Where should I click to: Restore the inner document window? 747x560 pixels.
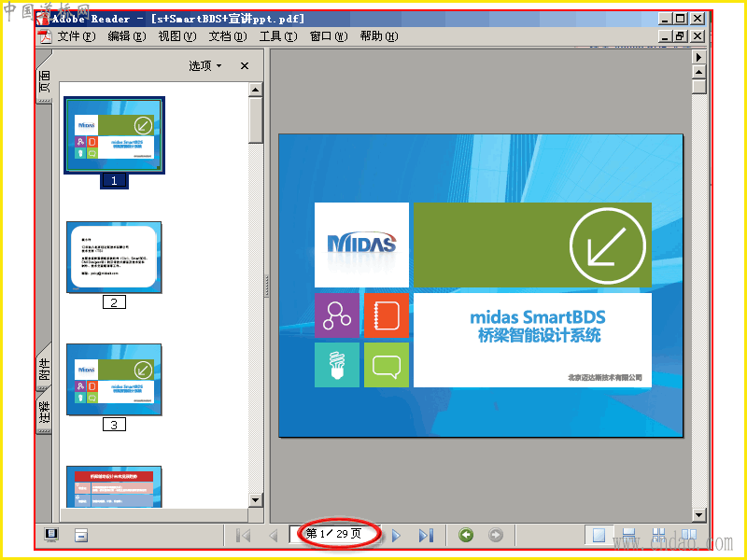[681, 36]
